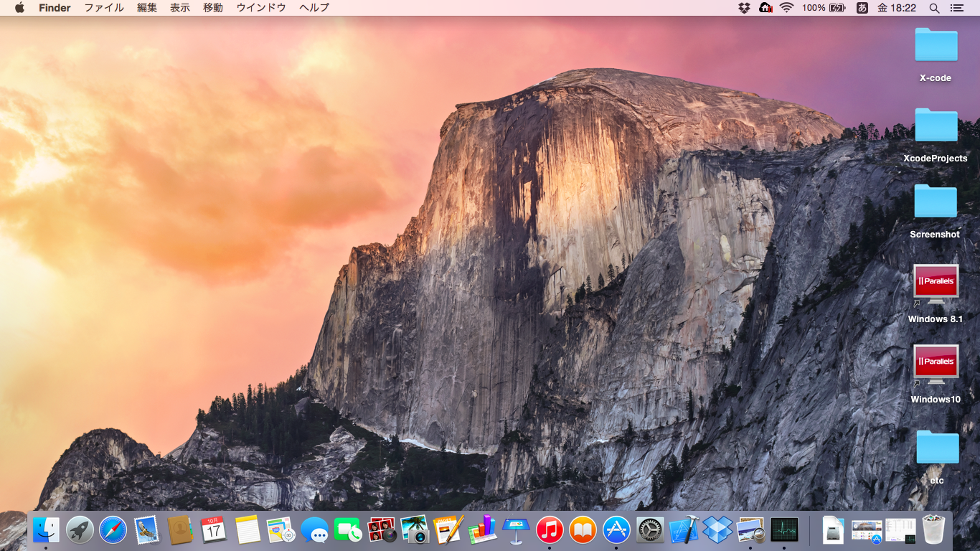Select the X-code folder on desktop

pos(936,54)
